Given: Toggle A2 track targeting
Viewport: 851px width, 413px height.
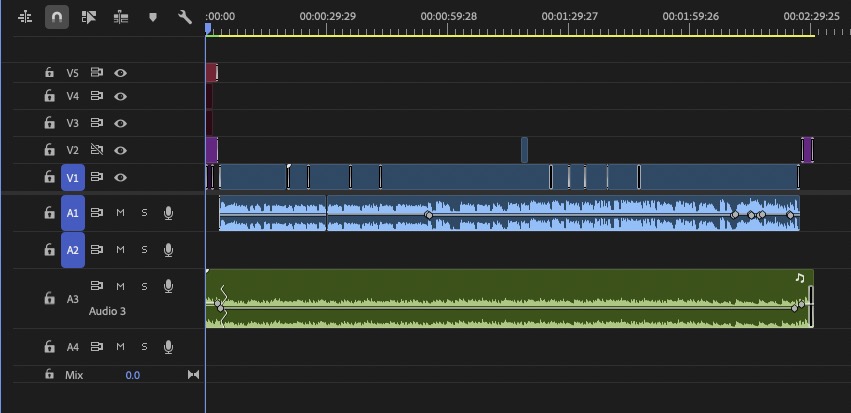Looking at the screenshot, I should coord(73,250).
